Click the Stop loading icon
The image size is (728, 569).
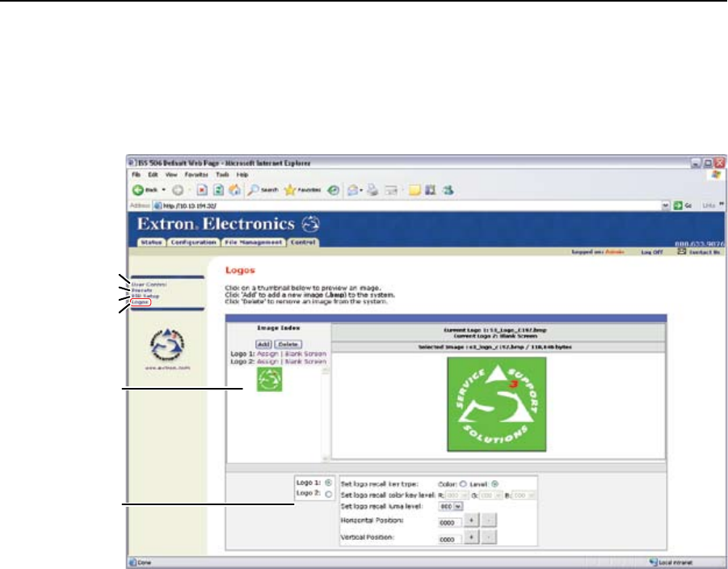(x=202, y=190)
